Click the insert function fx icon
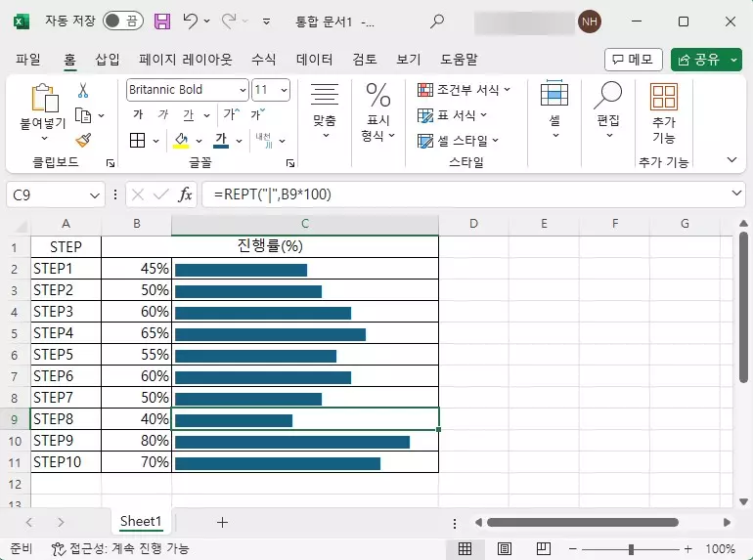Image resolution: width=753 pixels, height=560 pixels. [x=185, y=194]
